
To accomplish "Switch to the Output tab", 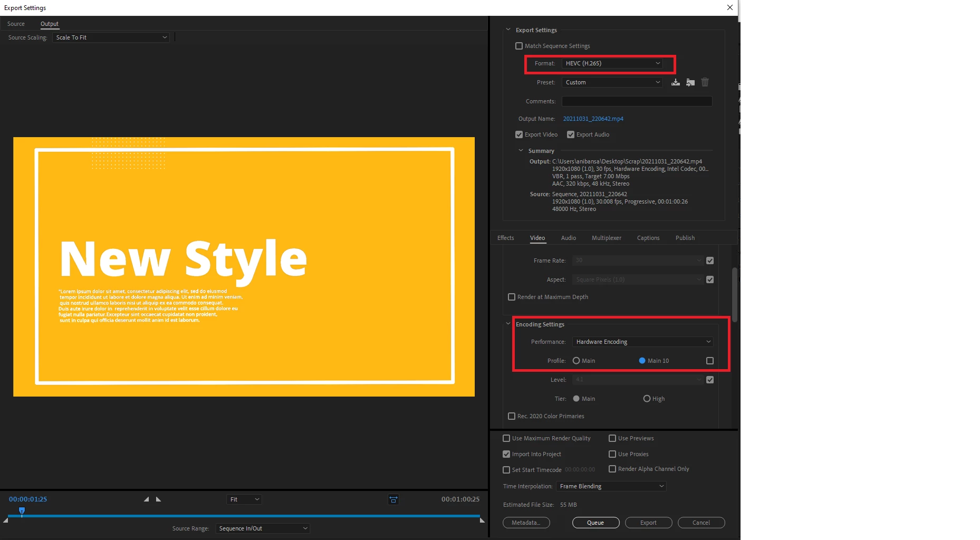I will pyautogui.click(x=50, y=24).
